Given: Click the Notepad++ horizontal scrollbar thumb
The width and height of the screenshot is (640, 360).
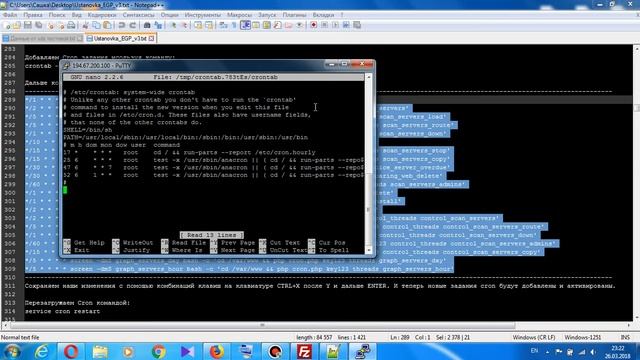Looking at the screenshot, I should (262, 325).
